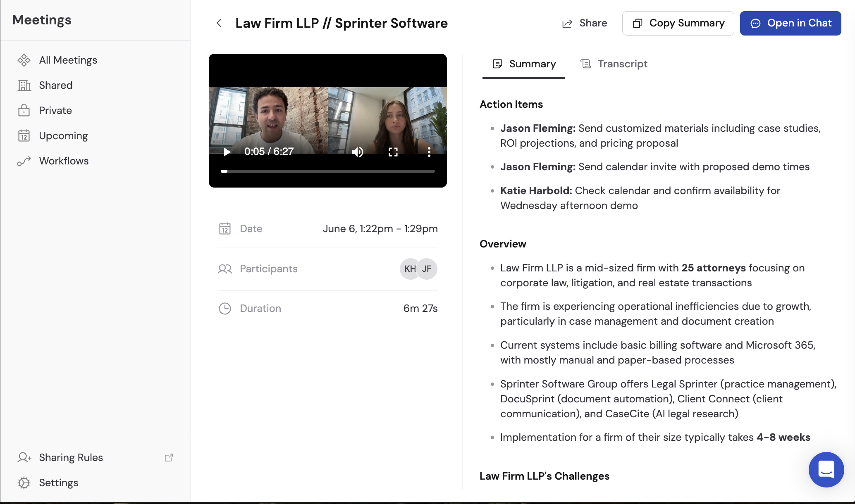Play the meeting recording video
This screenshot has width=855, height=504.
tap(227, 152)
